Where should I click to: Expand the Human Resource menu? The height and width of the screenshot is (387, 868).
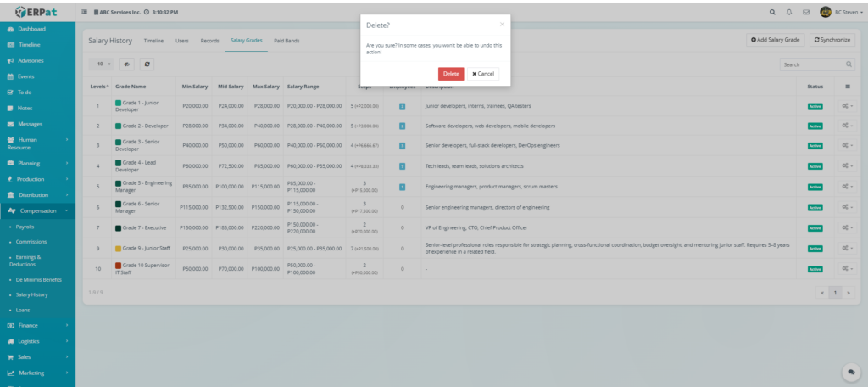[37, 143]
